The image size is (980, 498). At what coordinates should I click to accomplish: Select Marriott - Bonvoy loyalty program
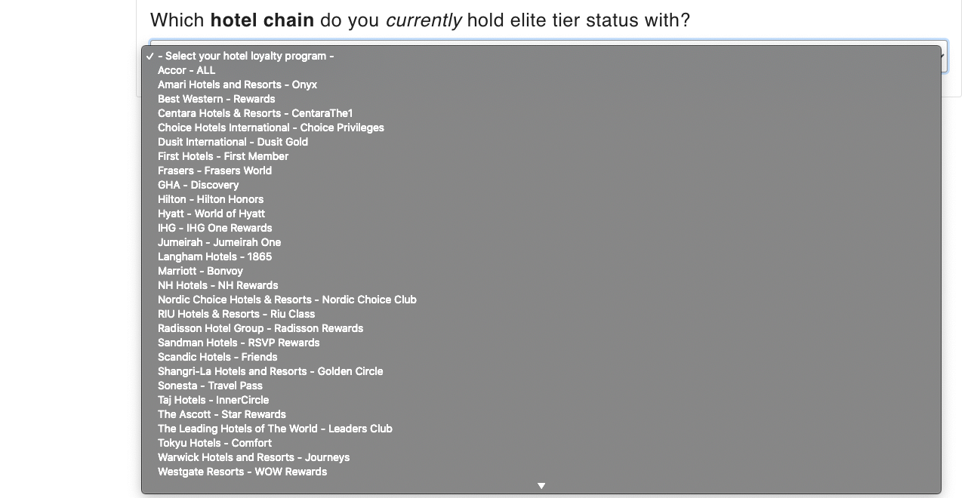point(541,271)
